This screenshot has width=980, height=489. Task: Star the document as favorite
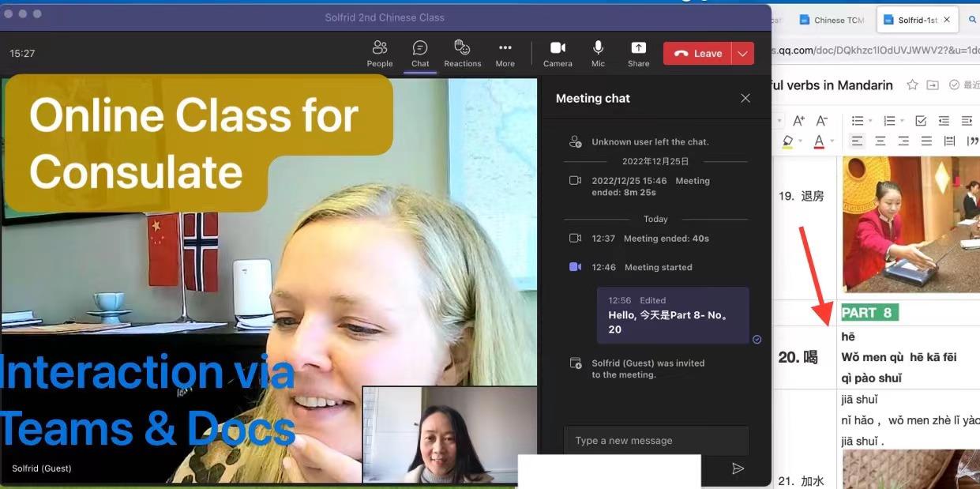(x=912, y=85)
